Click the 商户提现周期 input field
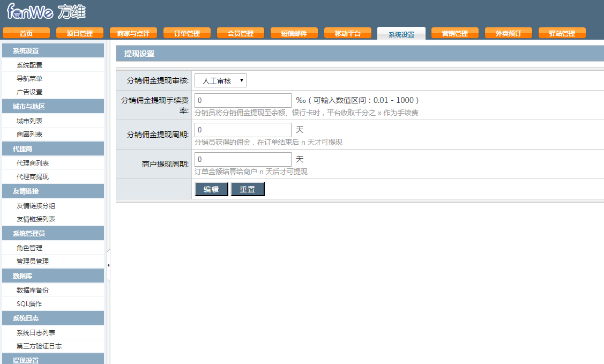 pos(243,159)
